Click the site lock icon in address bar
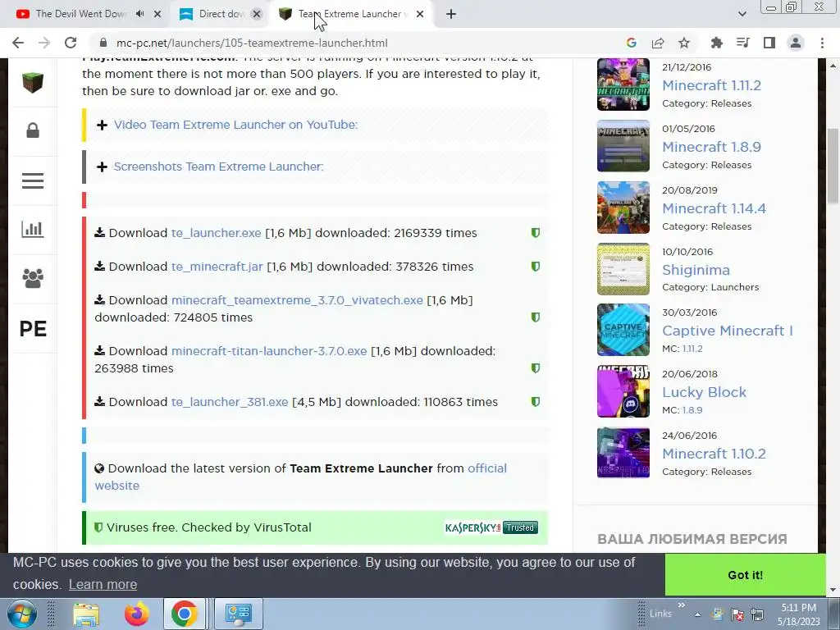This screenshot has width=840, height=630. 104,43
